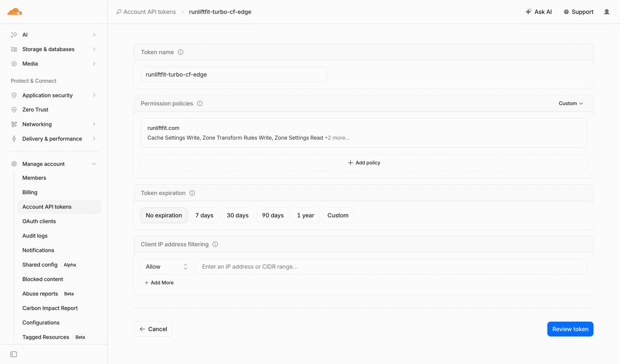Image resolution: width=620 pixels, height=364 pixels.
Task: Open Billing page
Action: tap(30, 192)
